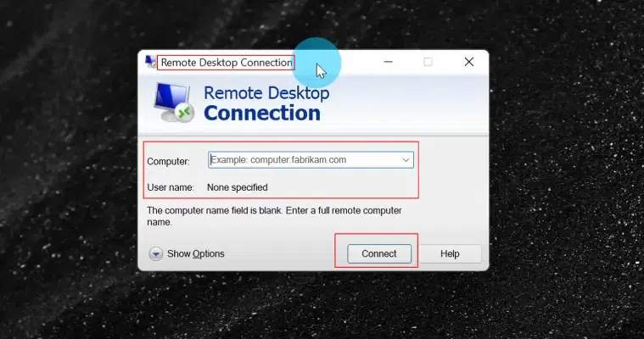644x339 pixels.
Task: Click the Remote Desktop monitor banner icon
Action: coord(174,103)
